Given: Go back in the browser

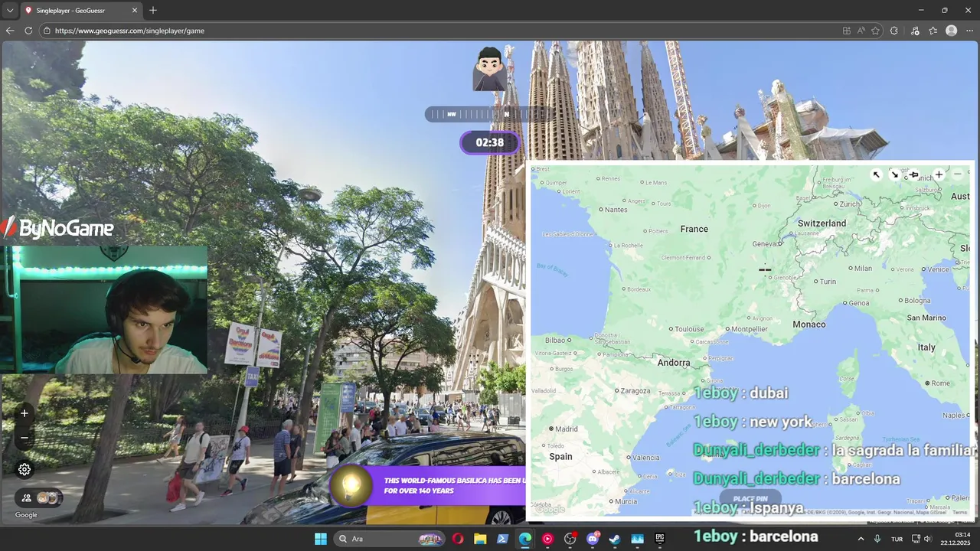Looking at the screenshot, I should [10, 31].
